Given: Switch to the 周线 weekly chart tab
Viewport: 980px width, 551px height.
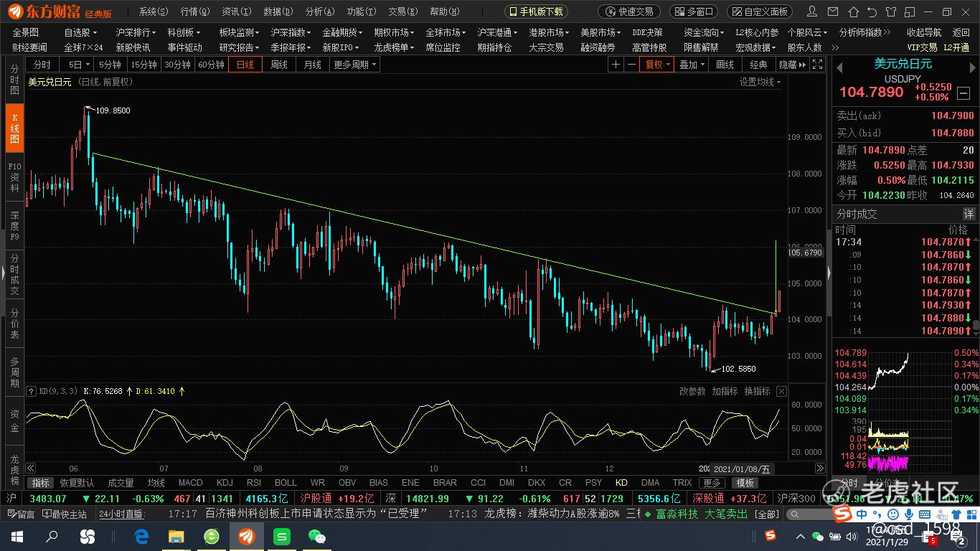Looking at the screenshot, I should click(278, 65).
